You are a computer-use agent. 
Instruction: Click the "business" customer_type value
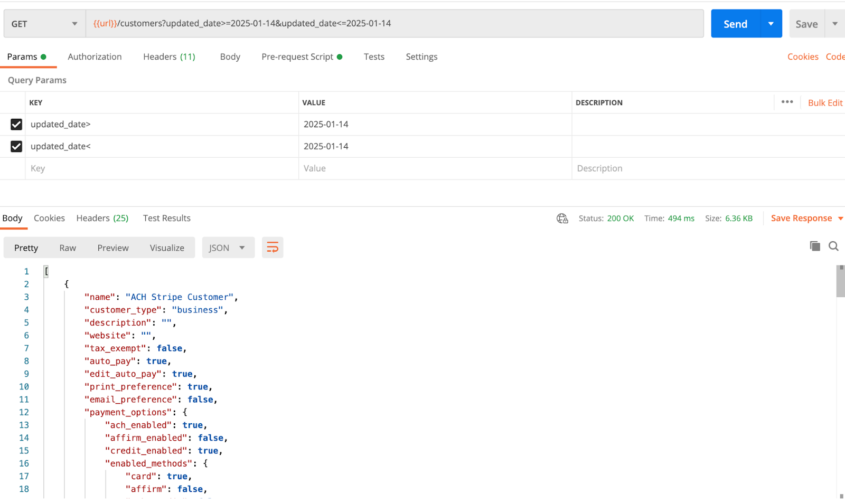point(198,310)
